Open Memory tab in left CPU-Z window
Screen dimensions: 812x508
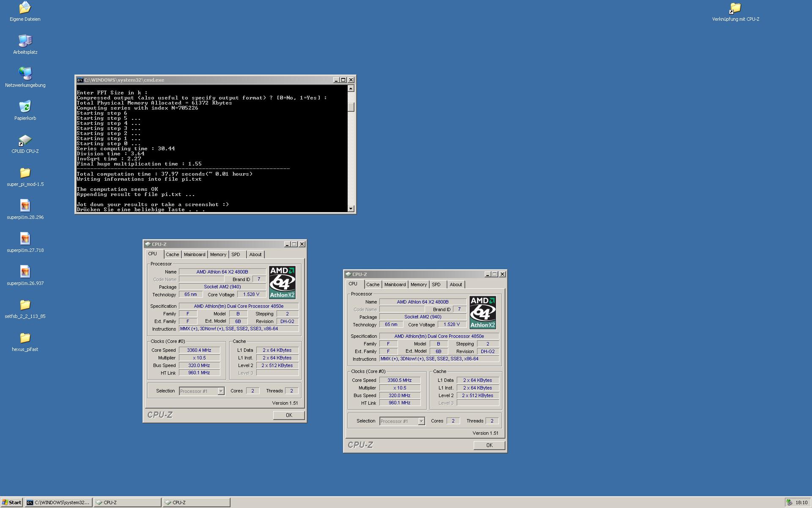click(218, 254)
